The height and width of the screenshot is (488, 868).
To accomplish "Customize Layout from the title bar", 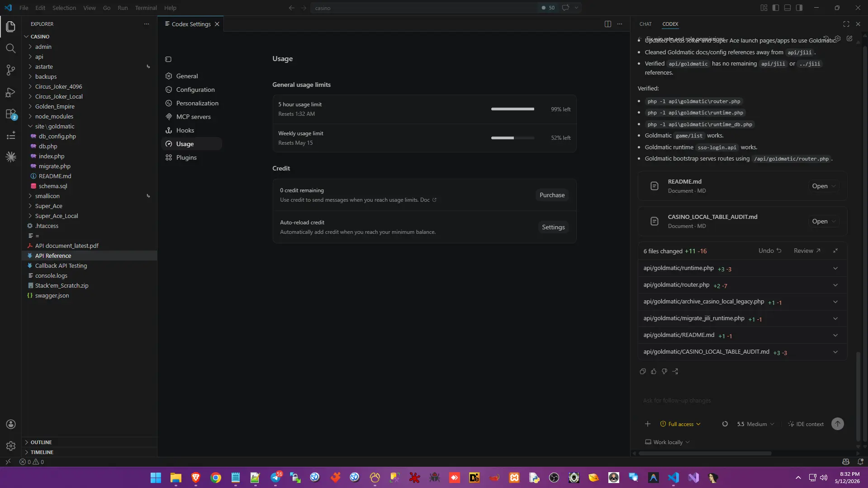I will click(764, 8).
